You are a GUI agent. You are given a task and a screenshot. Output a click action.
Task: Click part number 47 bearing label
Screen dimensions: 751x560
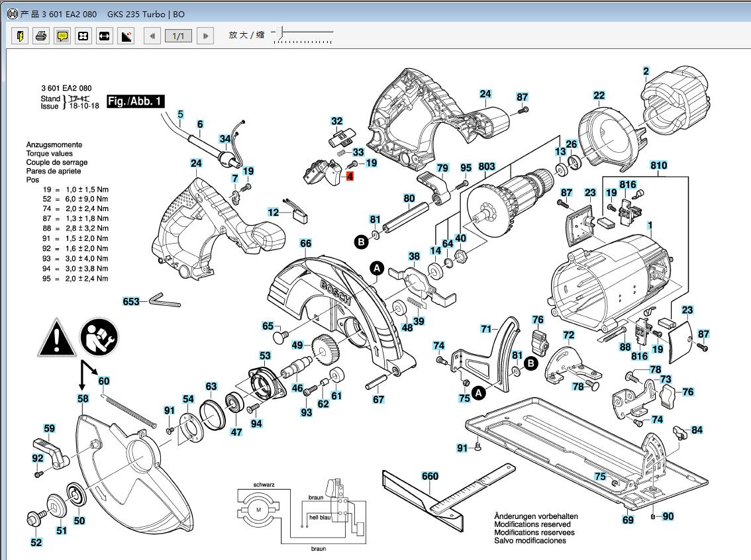(x=236, y=432)
